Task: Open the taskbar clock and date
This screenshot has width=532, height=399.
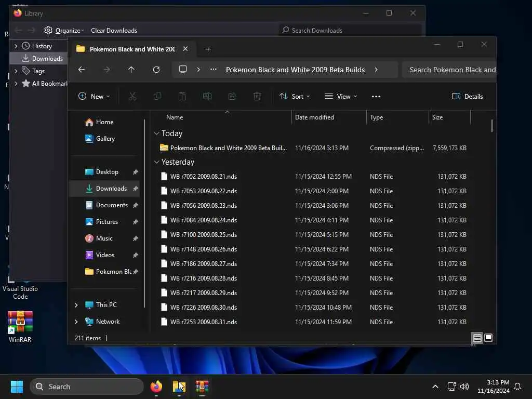Action: (494, 387)
